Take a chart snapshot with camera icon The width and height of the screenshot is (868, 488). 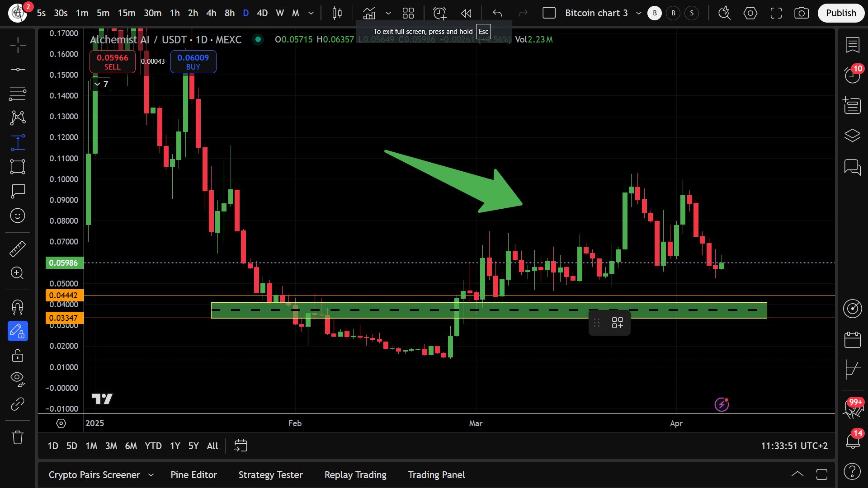pos(802,13)
